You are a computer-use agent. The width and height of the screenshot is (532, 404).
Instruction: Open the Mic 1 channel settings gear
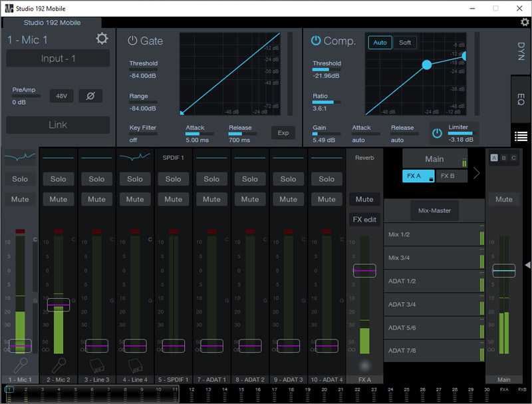(x=102, y=39)
